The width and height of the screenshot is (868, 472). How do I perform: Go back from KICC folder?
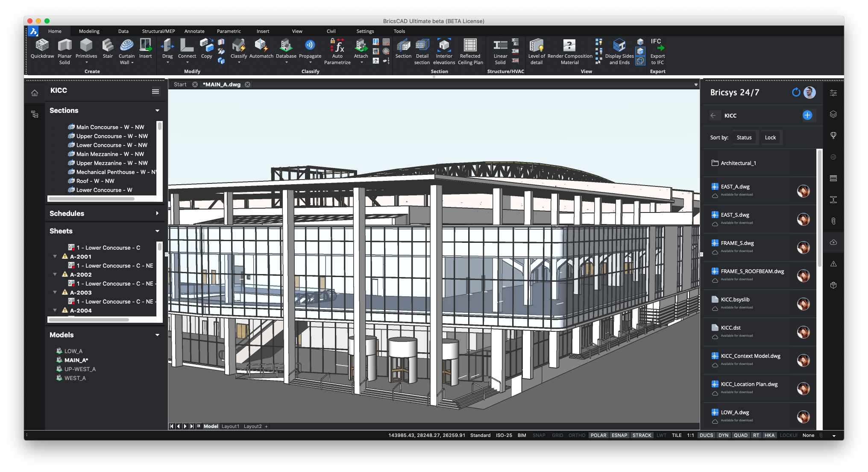click(x=713, y=115)
